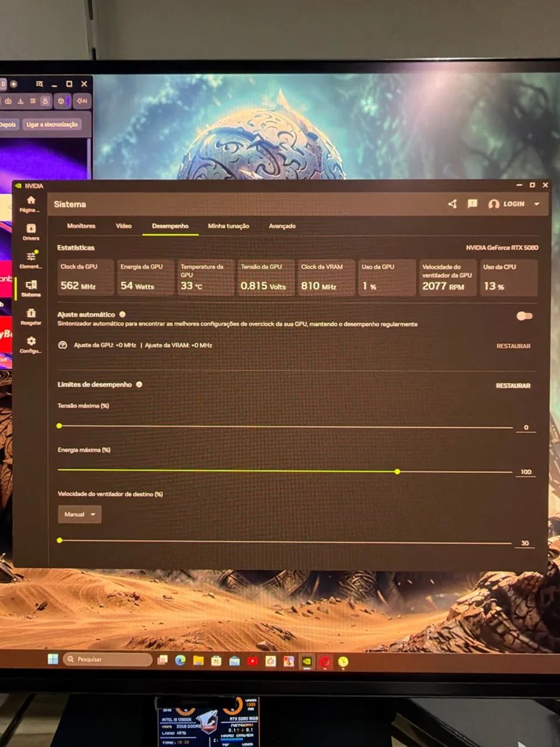Click the info icon next to Limites de desempenho
Screen dimensions: 560x747
click(x=139, y=385)
